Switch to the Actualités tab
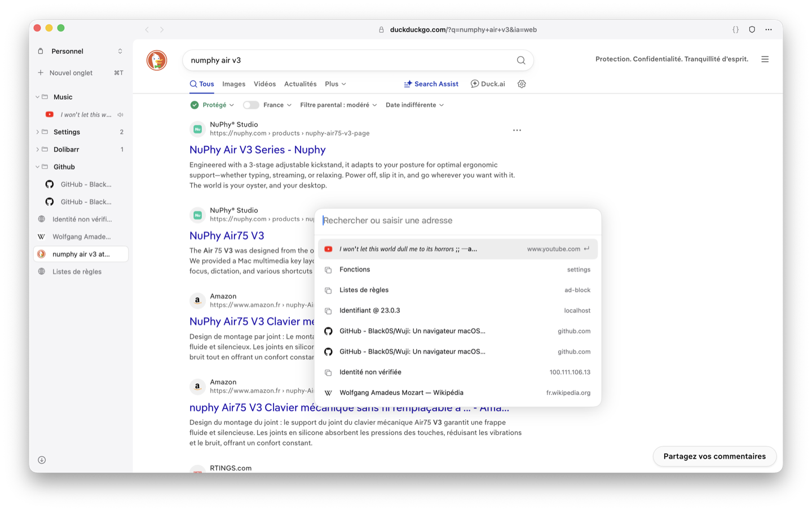Screen dimensions: 812x511 pyautogui.click(x=301, y=84)
